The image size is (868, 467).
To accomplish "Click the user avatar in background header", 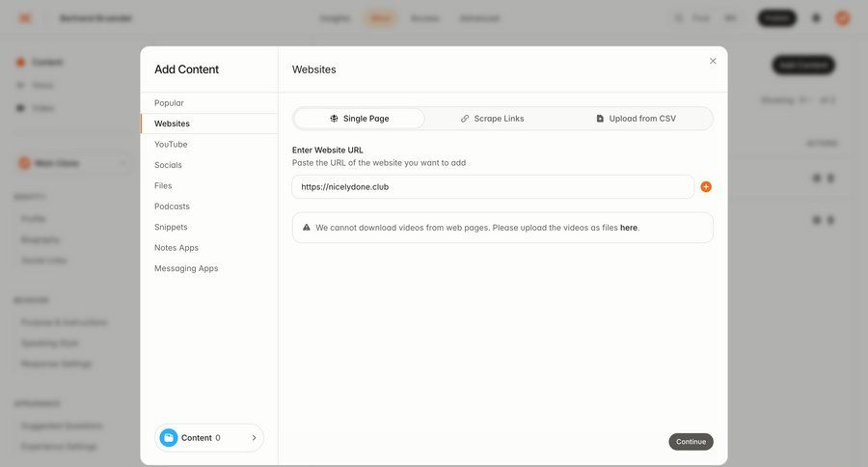I will 843,18.
